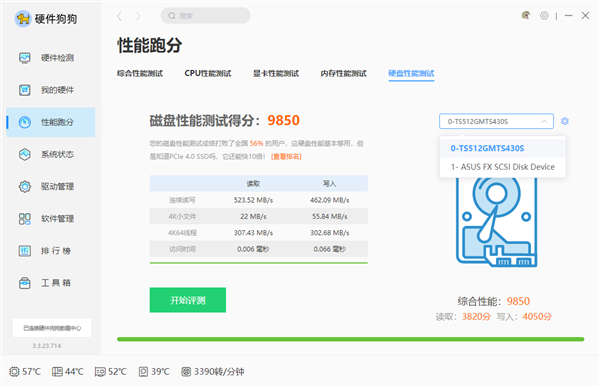600x387 pixels.
Task: Click the hard disk illustration
Action: pyautogui.click(x=497, y=222)
